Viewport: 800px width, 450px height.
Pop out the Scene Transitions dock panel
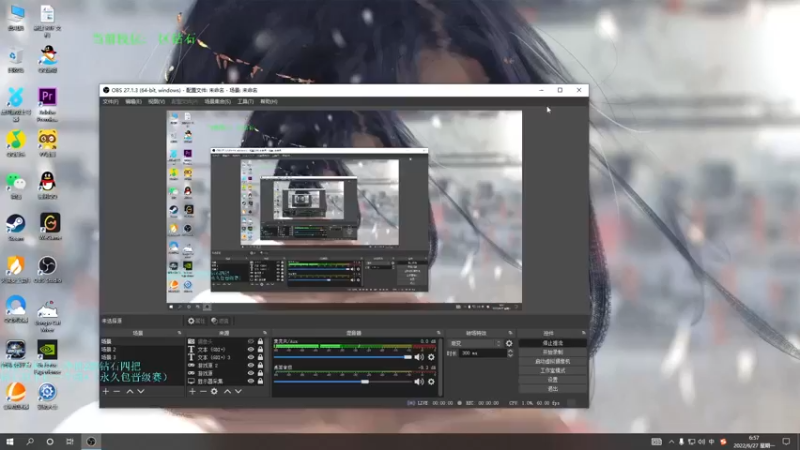(510, 333)
